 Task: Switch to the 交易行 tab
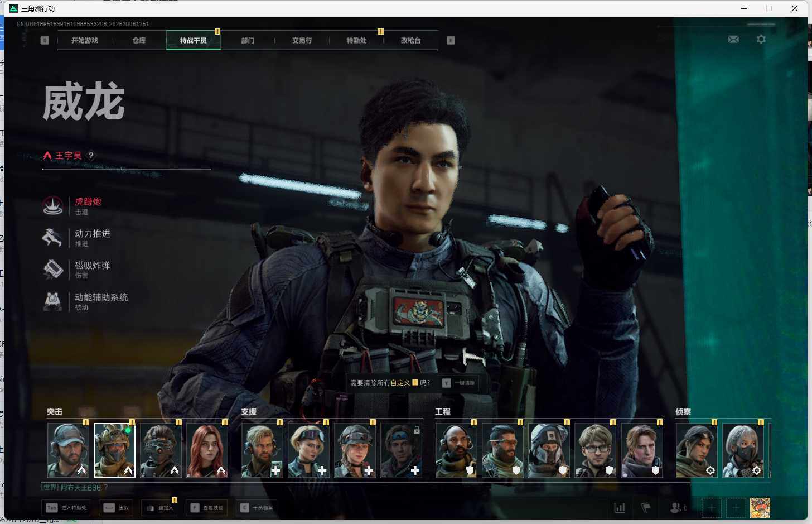coord(302,40)
